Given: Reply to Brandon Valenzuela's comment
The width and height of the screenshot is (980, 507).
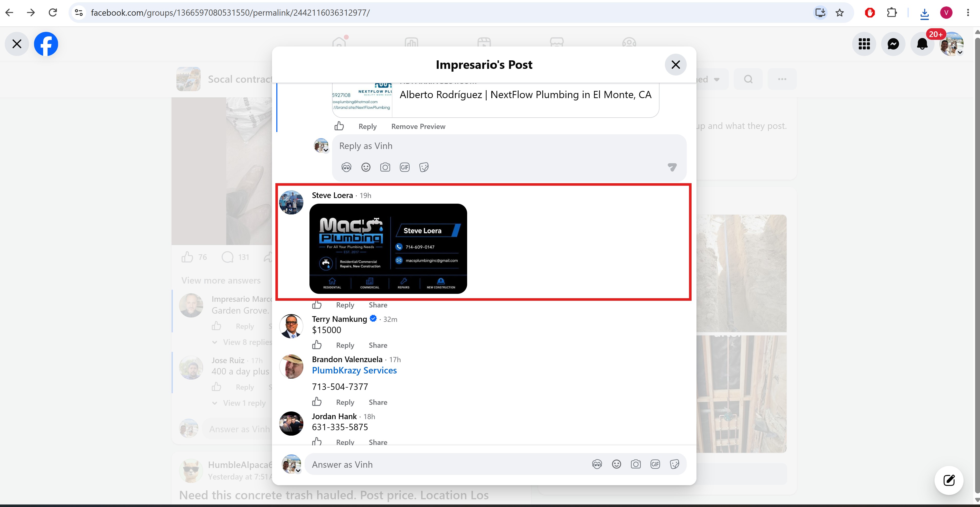Looking at the screenshot, I should [345, 402].
